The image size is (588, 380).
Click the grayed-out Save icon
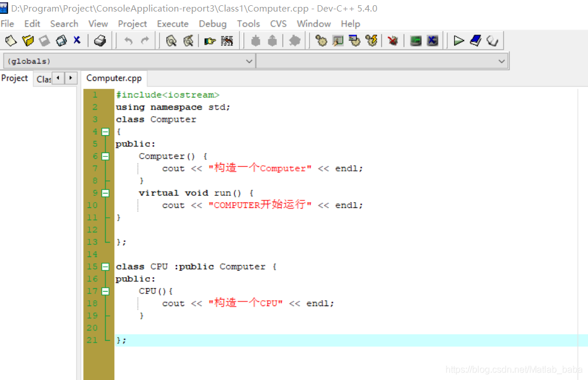pos(44,40)
